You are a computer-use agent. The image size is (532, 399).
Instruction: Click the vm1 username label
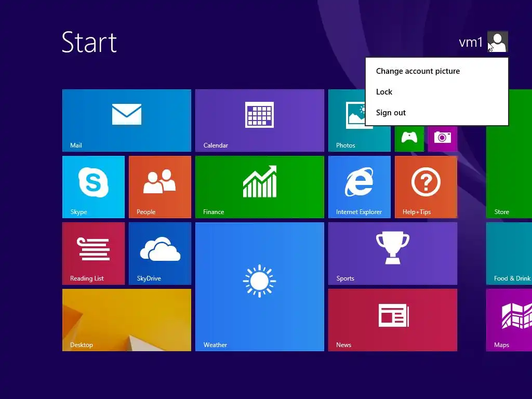coord(471,42)
